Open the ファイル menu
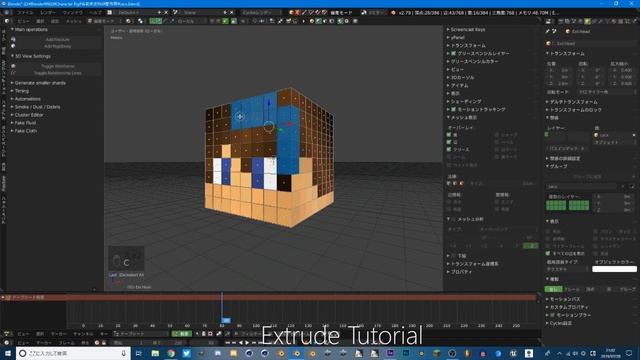Image resolution: width=640 pixels, height=360 pixels. (25, 12)
